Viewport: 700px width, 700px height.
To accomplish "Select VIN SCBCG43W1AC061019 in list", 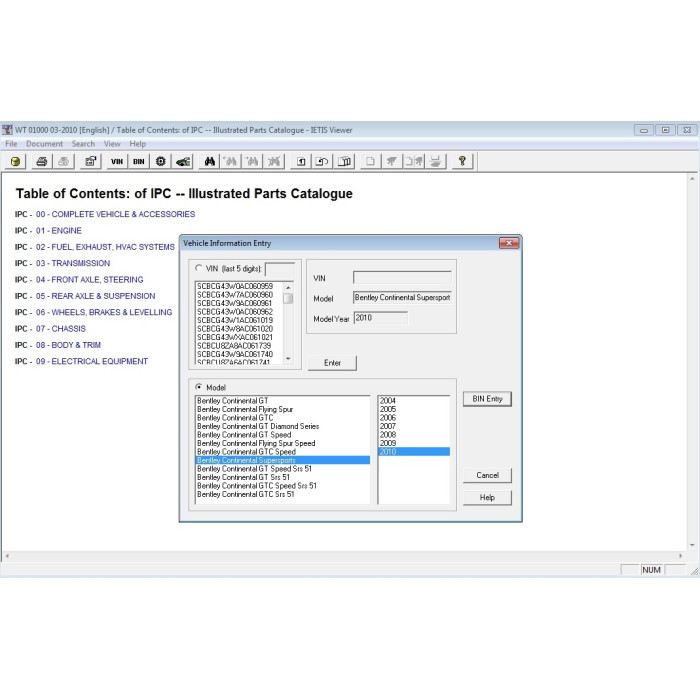I will coord(235,320).
